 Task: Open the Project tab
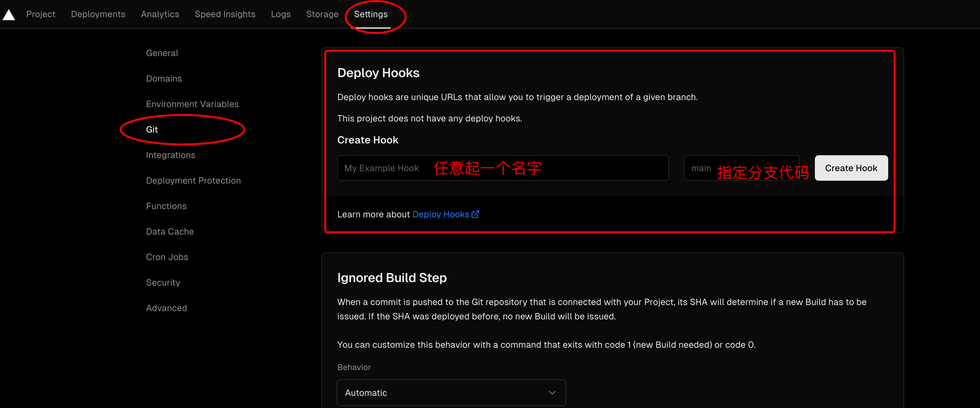click(41, 14)
